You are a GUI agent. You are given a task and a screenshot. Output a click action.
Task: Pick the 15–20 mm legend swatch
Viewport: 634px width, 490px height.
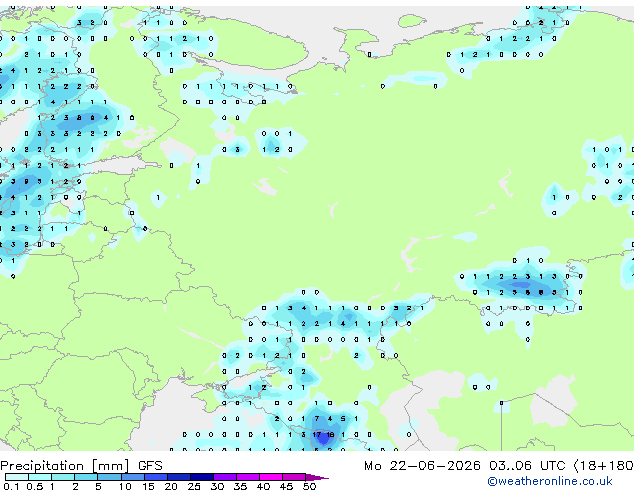156,477
